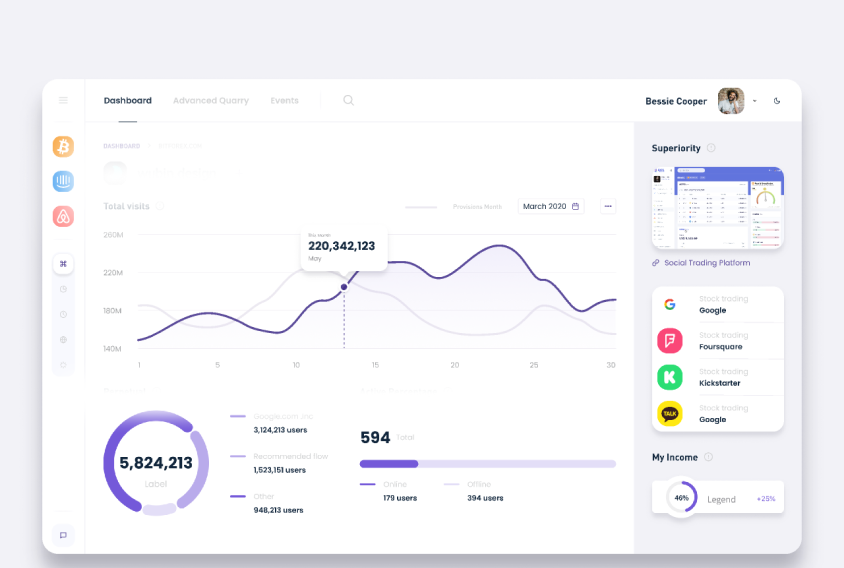
Task: Open the Airbnb app icon in sidebar
Action: pos(63,216)
